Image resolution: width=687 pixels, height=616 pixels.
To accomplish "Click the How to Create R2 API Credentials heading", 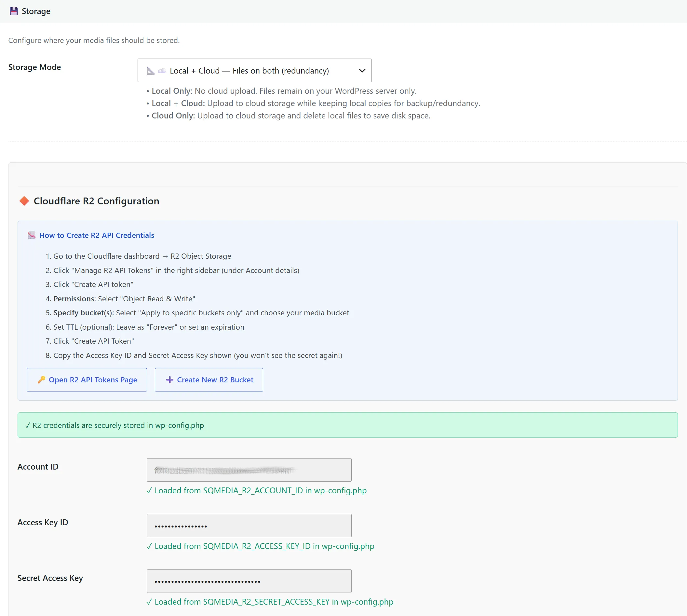I will [x=97, y=235].
